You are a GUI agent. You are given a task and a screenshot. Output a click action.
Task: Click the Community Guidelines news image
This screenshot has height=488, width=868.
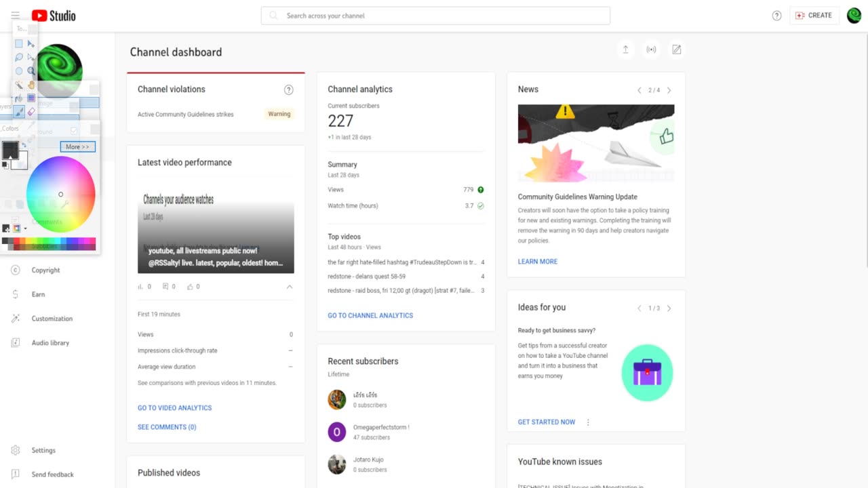596,143
